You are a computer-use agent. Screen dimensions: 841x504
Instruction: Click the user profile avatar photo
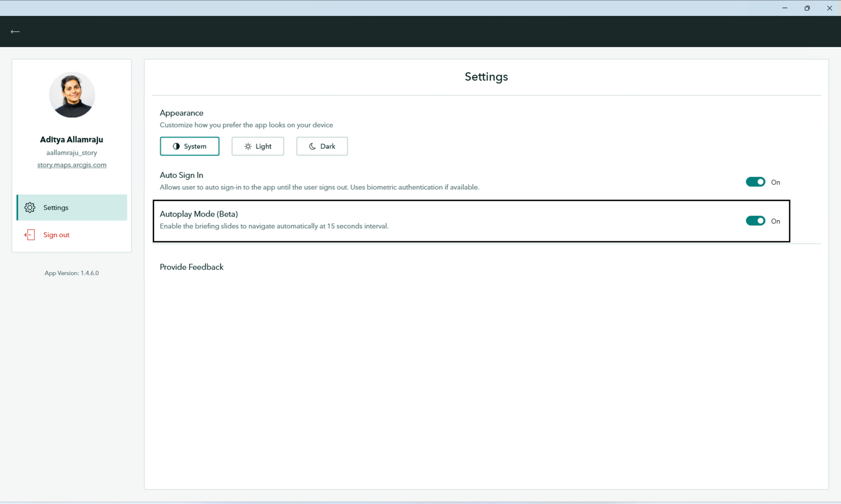(72, 95)
